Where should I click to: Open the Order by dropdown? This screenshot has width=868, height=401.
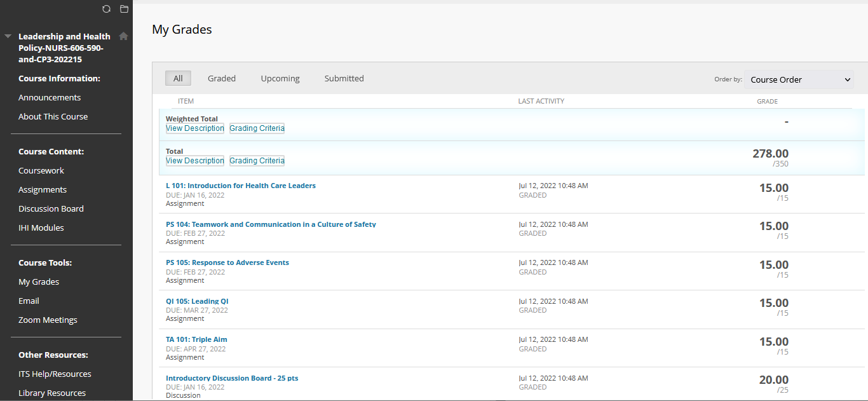point(799,79)
